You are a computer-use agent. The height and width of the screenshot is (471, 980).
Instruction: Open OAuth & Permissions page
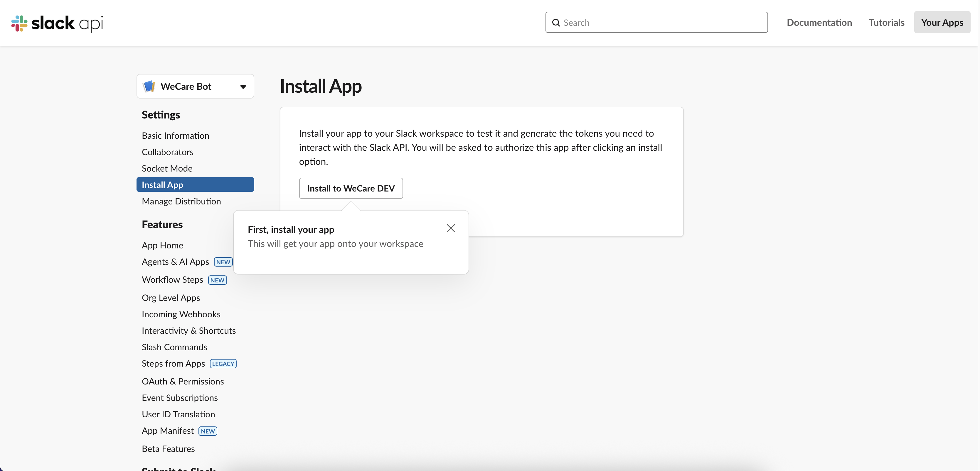[x=183, y=381]
